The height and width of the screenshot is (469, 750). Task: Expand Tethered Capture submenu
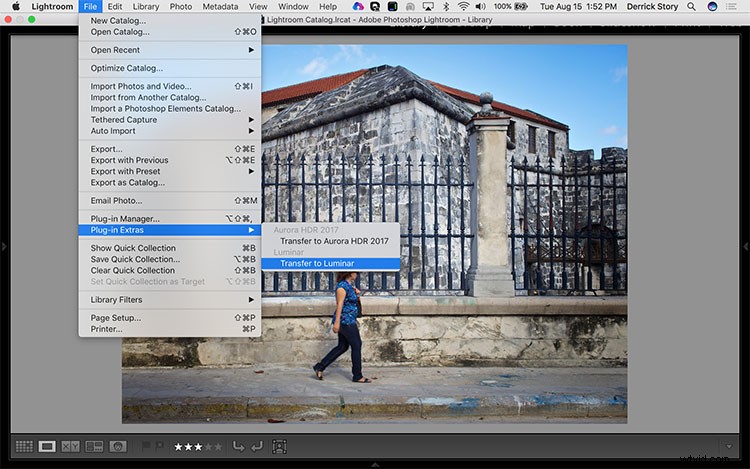coord(170,120)
